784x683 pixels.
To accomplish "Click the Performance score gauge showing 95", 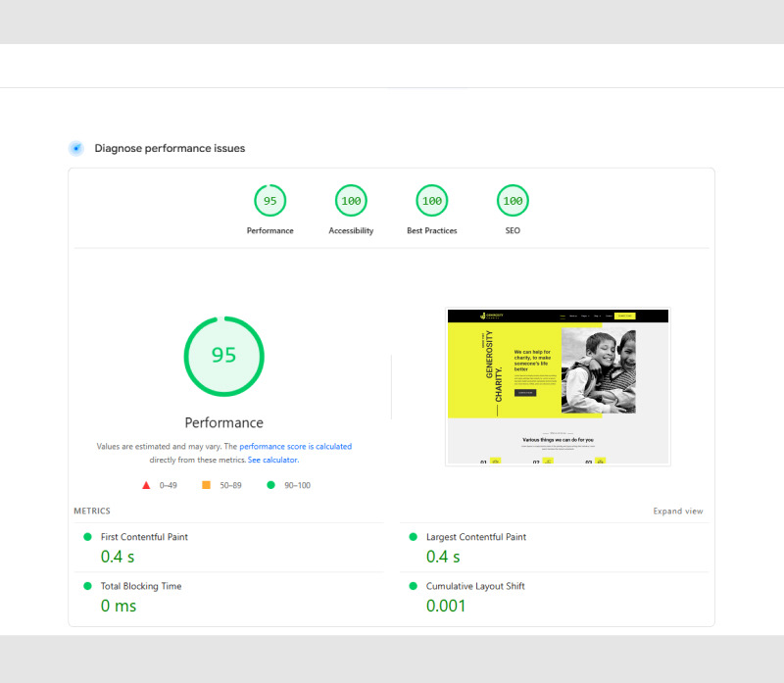I will click(270, 200).
